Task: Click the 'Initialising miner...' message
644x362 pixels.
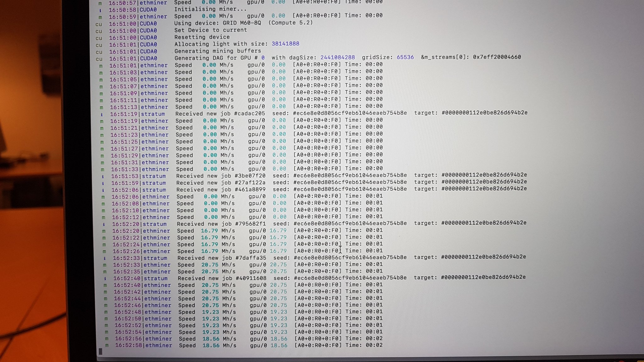Action: (210, 9)
